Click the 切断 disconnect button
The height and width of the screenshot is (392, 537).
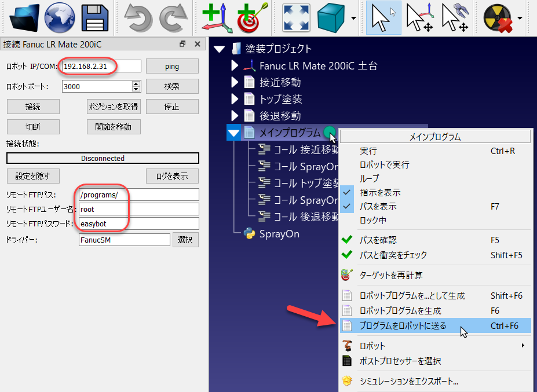click(x=33, y=127)
